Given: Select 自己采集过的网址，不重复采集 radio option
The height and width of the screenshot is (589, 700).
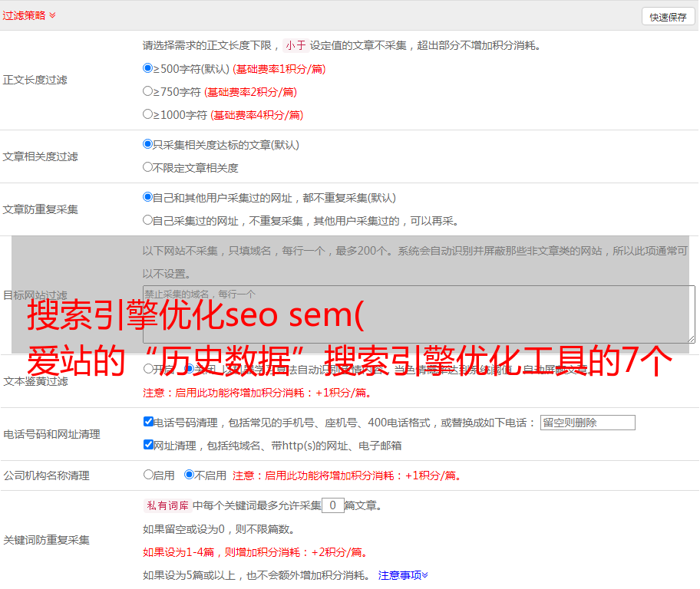Looking at the screenshot, I should point(148,219).
